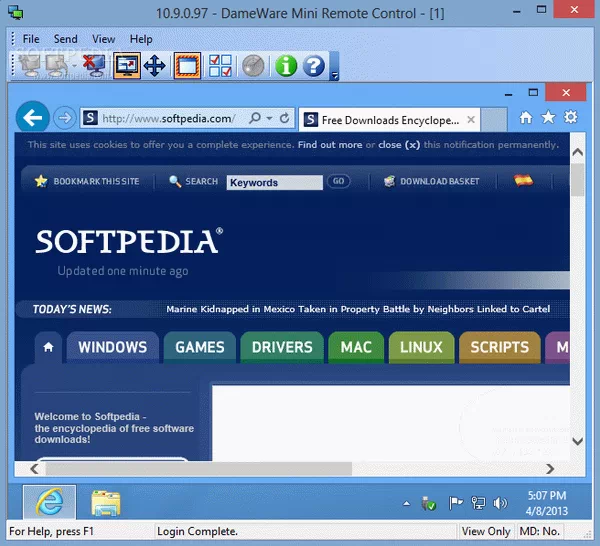Click the gray radar disc icon
Image resolution: width=600 pixels, height=546 pixels.
click(x=253, y=66)
